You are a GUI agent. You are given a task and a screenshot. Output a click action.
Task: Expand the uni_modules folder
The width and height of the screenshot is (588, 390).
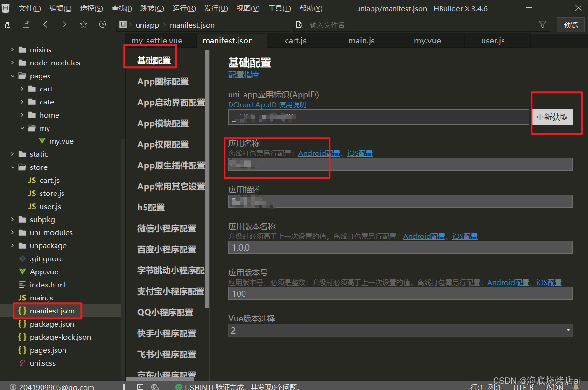click(12, 232)
